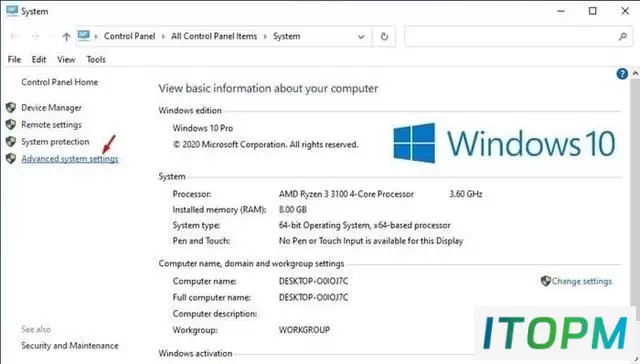Click the System breadcrumb in the address bar
Image resolution: width=640 pixels, height=364 pixels.
[287, 36]
